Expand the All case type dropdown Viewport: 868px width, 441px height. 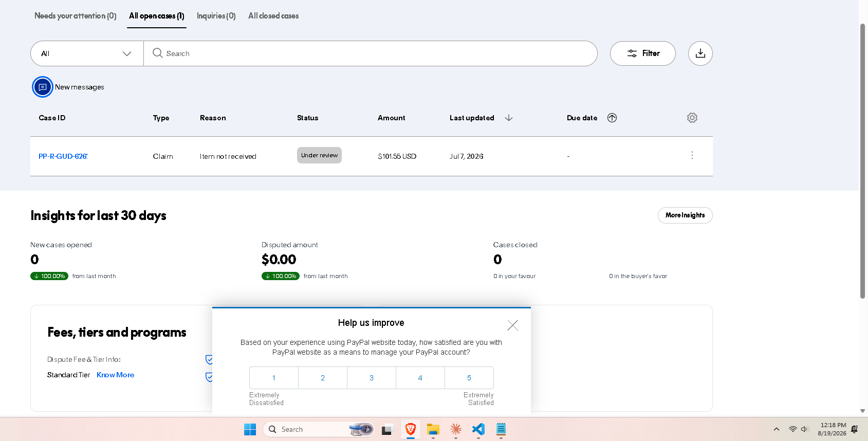coord(87,53)
